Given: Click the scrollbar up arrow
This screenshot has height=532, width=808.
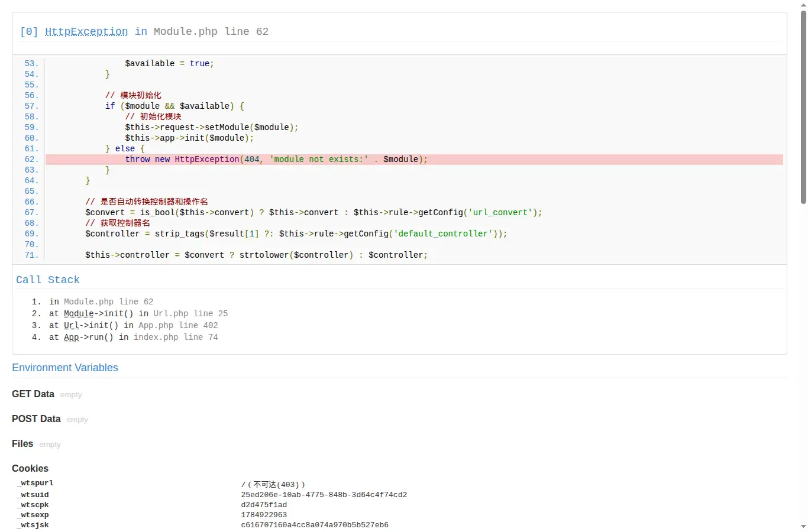Looking at the screenshot, I should (803, 5).
